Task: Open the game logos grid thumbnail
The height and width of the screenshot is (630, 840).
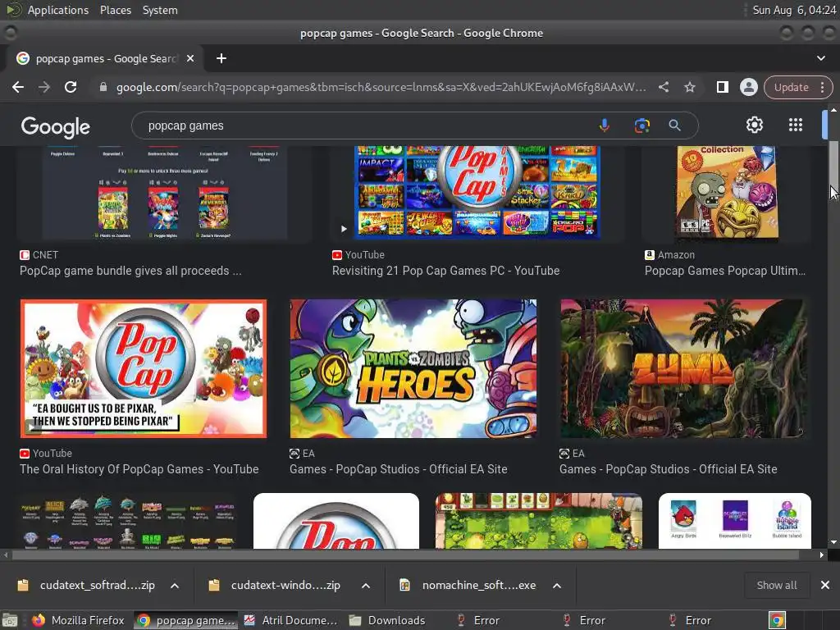Action: point(127,521)
